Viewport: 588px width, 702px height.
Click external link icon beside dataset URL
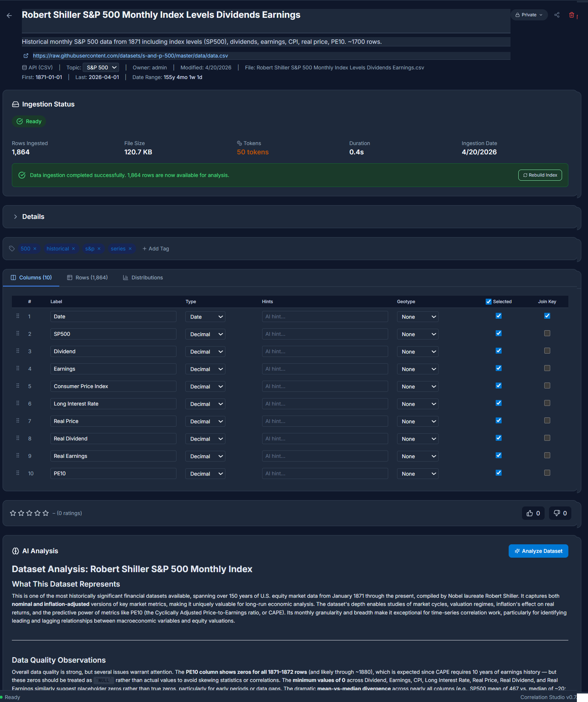click(x=26, y=56)
